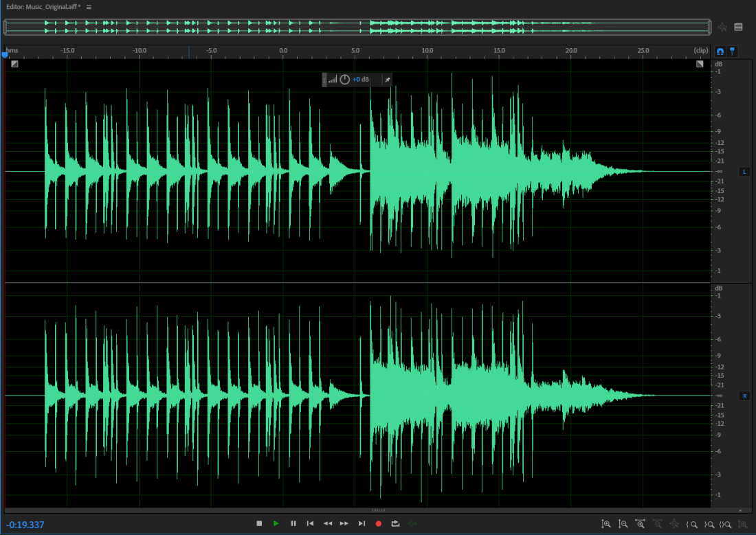This screenshot has width=756, height=535.
Task: Start playback with the Play button
Action: tap(276, 523)
